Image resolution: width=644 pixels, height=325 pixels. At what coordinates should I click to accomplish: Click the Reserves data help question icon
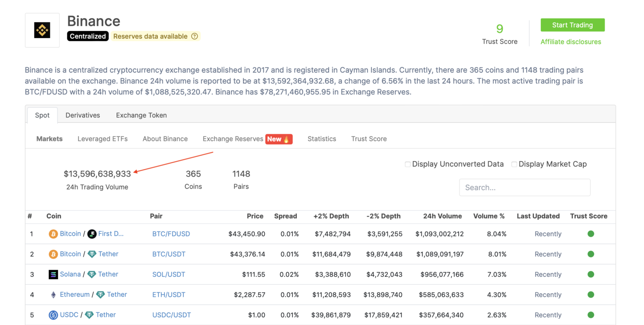(195, 36)
